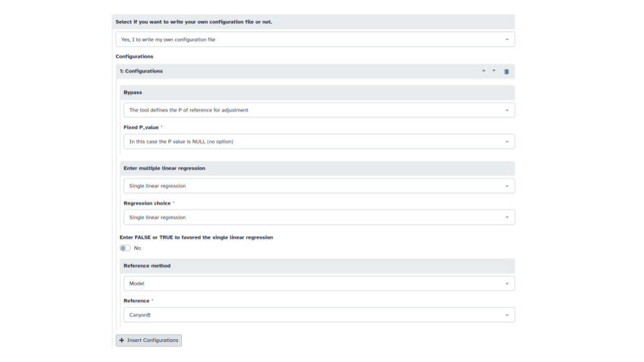This screenshot has height=362, width=644.
Task: Open the own configuration file dropdown
Action: coord(315,40)
